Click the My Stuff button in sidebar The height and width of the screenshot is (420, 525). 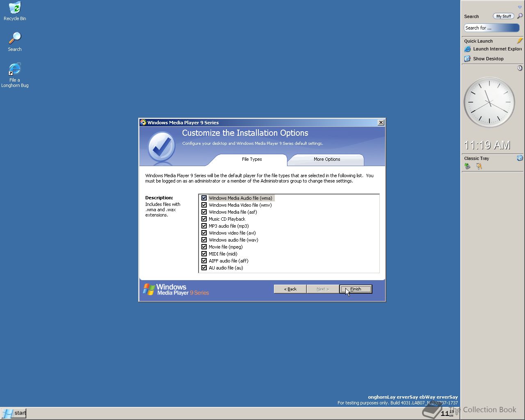(x=503, y=16)
